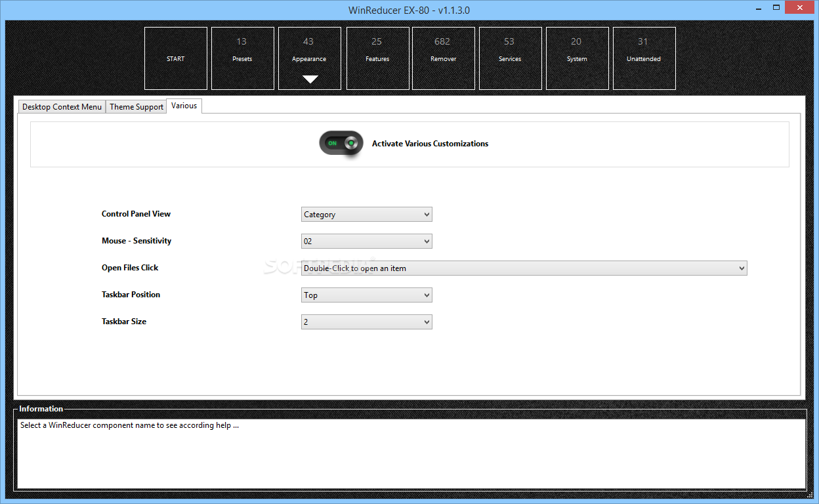This screenshot has height=504, width=819.
Task: Open the Services tile
Action: 511,58
